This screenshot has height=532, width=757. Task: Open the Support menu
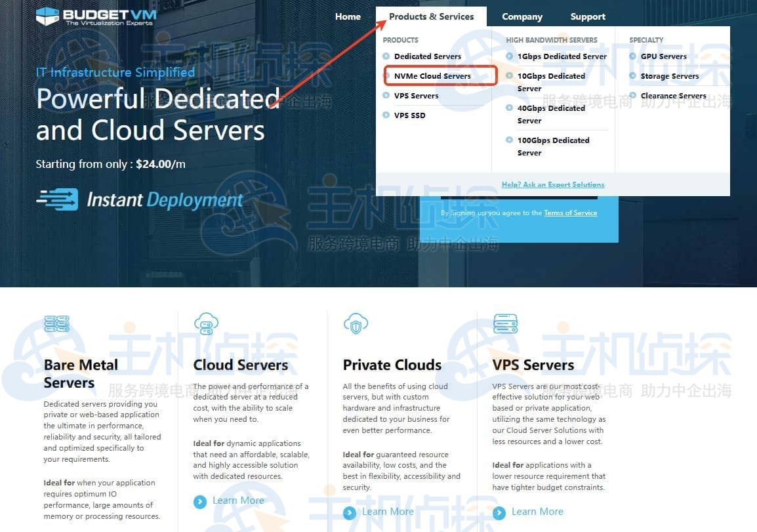pyautogui.click(x=588, y=16)
